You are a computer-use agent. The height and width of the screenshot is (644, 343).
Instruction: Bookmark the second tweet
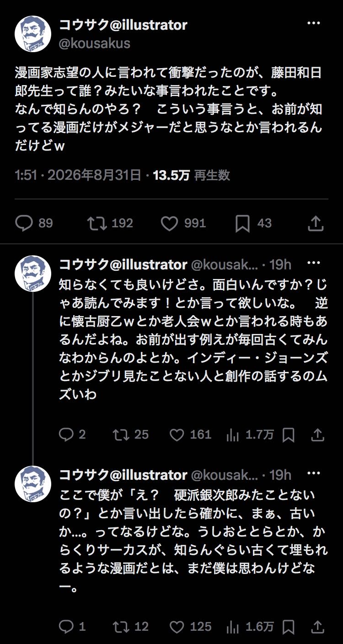289,435
